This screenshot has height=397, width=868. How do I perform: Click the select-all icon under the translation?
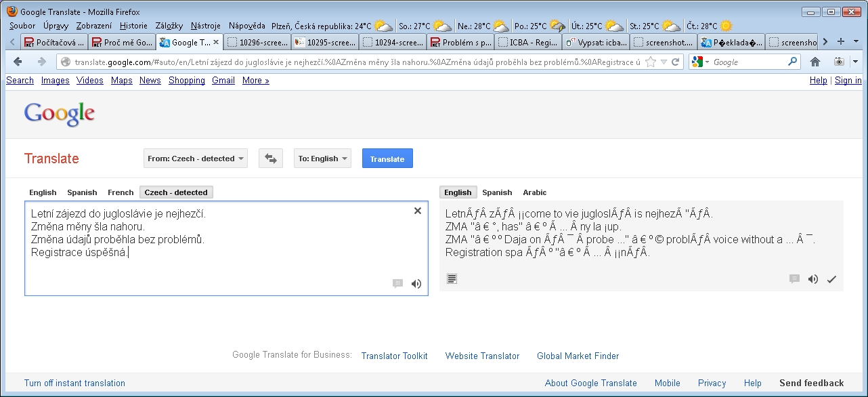452,278
